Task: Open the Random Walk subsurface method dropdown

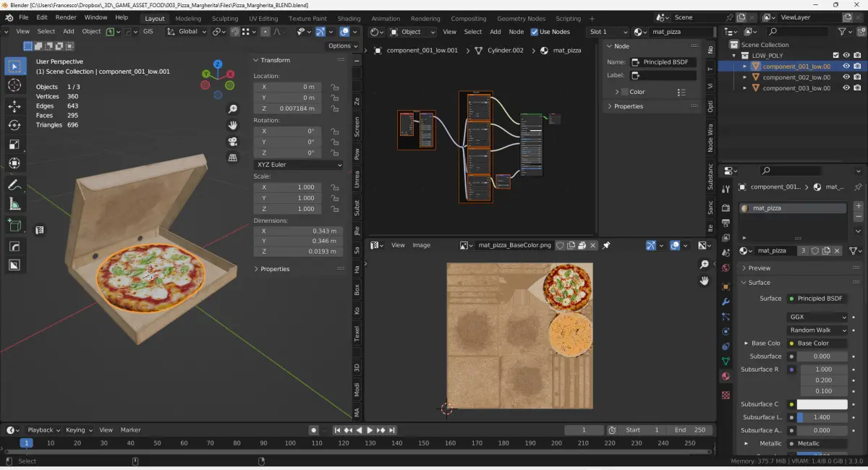Action: pyautogui.click(x=817, y=330)
